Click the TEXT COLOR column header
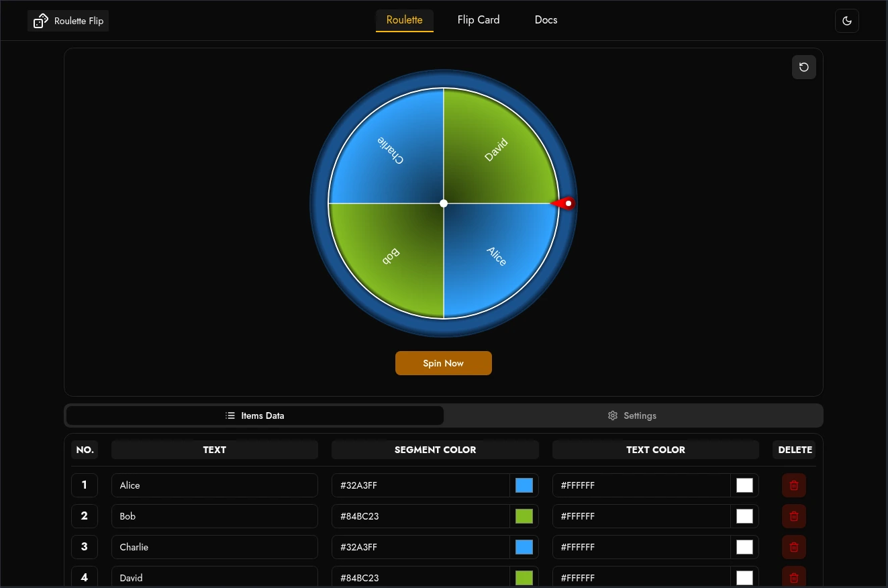This screenshot has width=888, height=588. point(656,450)
